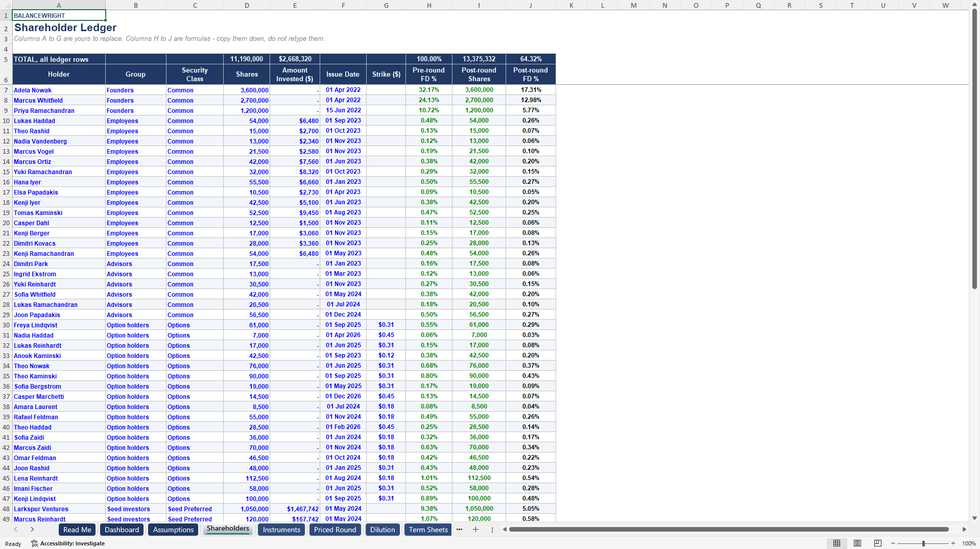The height and width of the screenshot is (549, 980).
Task: Click the zoom in plus icon
Action: pos(953,543)
